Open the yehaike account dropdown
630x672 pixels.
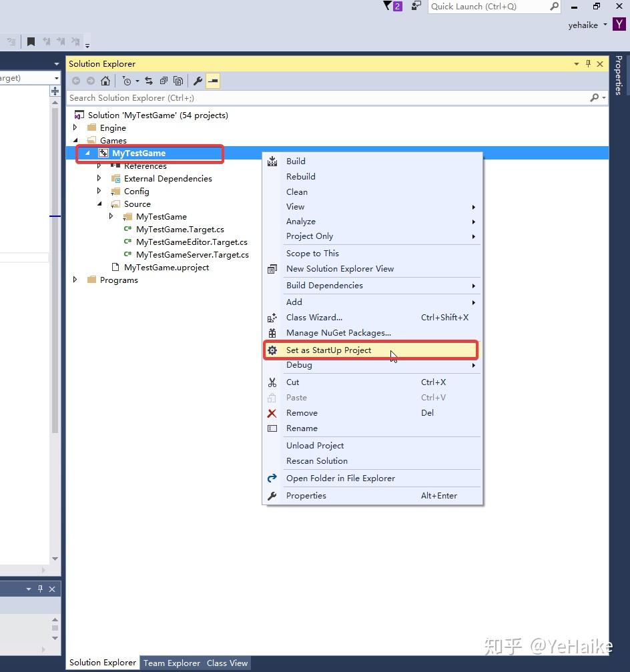point(587,25)
